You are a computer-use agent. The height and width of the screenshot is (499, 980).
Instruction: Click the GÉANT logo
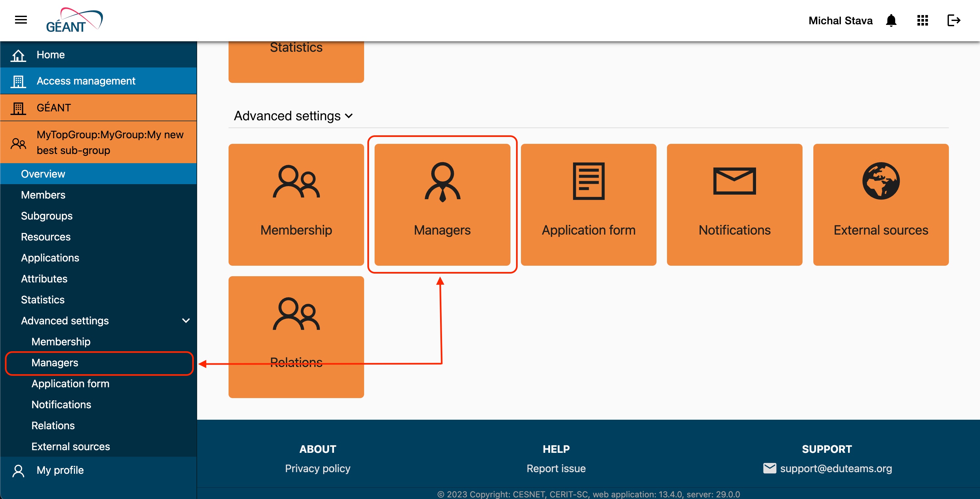pyautogui.click(x=74, y=21)
